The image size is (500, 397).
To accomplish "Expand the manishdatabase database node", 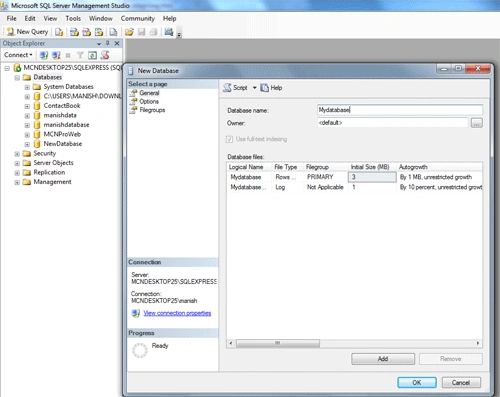I will (x=27, y=125).
